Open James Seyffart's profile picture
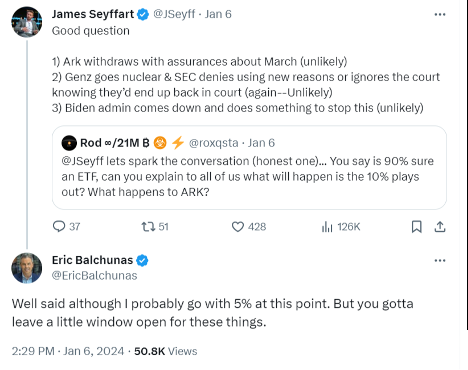The image size is (468, 370). coord(27,22)
